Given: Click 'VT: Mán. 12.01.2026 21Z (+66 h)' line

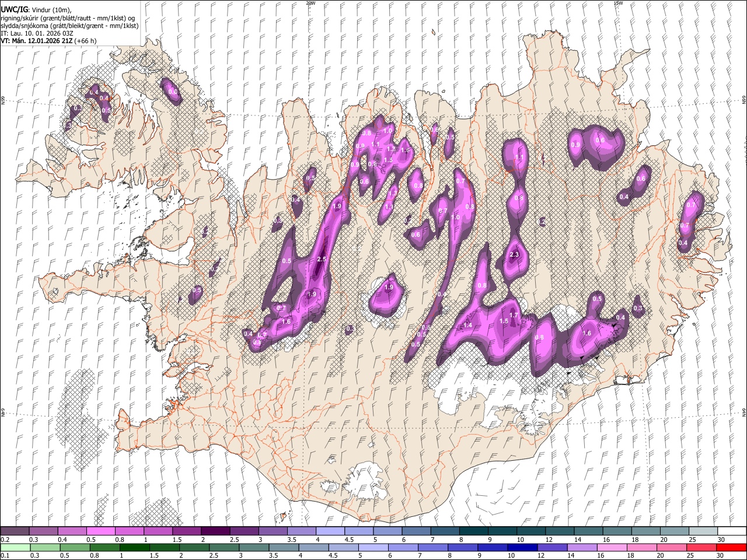Looking at the screenshot, I should 48,41.
